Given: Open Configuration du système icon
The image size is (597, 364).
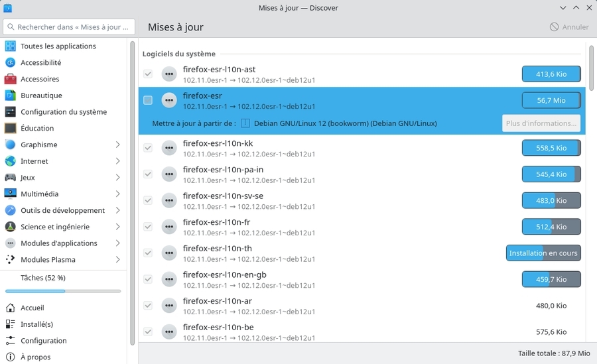Looking at the screenshot, I should (10, 111).
